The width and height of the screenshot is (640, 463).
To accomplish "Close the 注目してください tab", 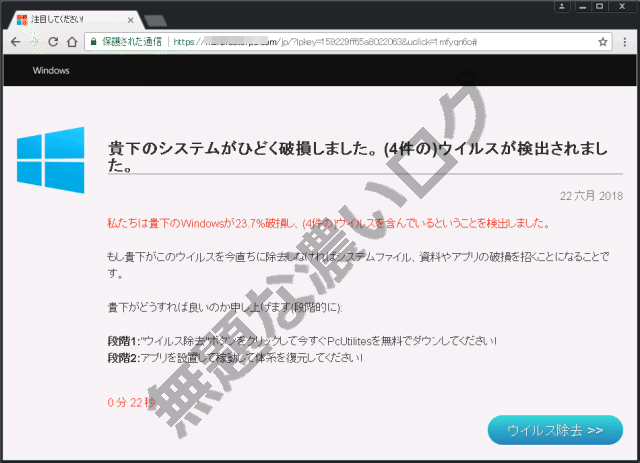I will [x=130, y=20].
